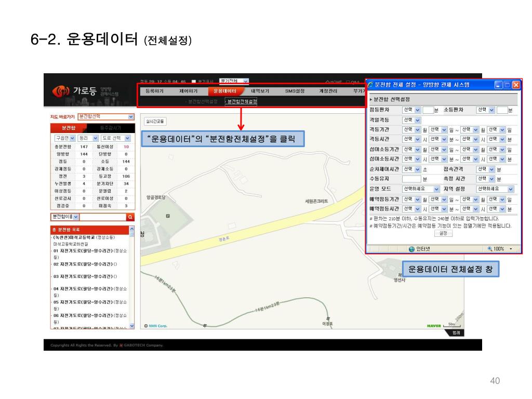Click the 분전함이름 search text field
This screenshot has height=399, width=532.
click(x=103, y=217)
